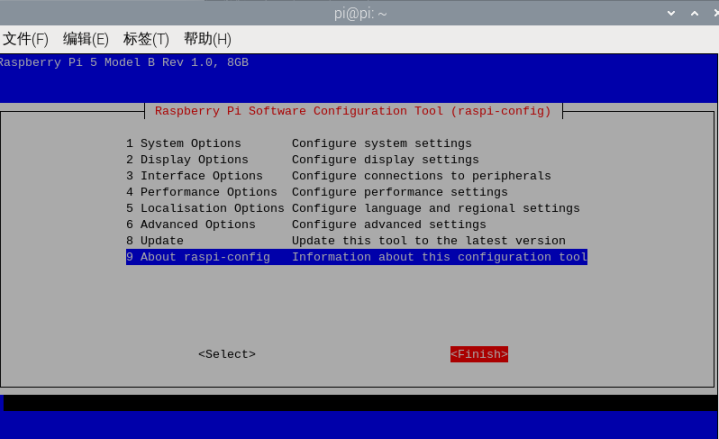719x439 pixels.
Task: Open the 文件(F) menu
Action: (25, 39)
